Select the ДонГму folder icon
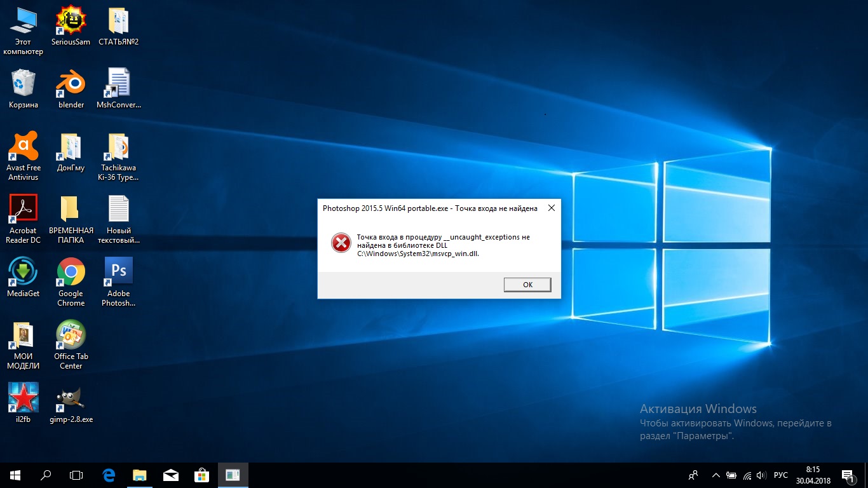868x488 pixels. (x=71, y=152)
